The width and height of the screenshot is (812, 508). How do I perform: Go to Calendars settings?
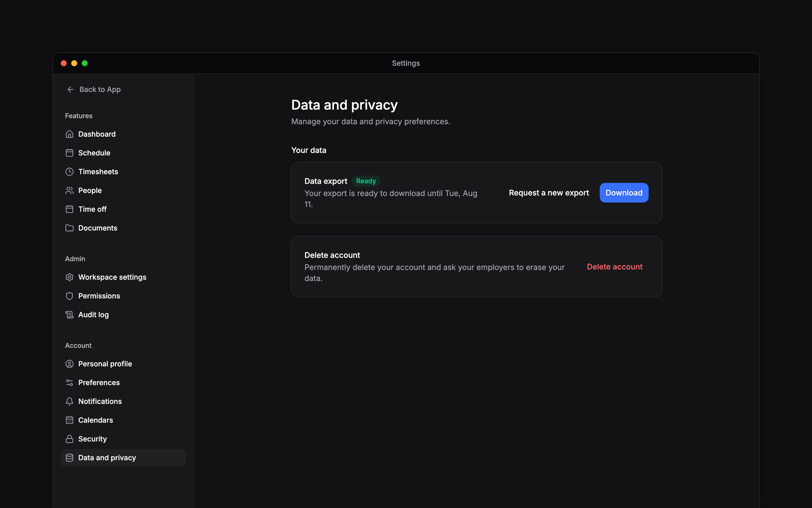tap(123, 420)
